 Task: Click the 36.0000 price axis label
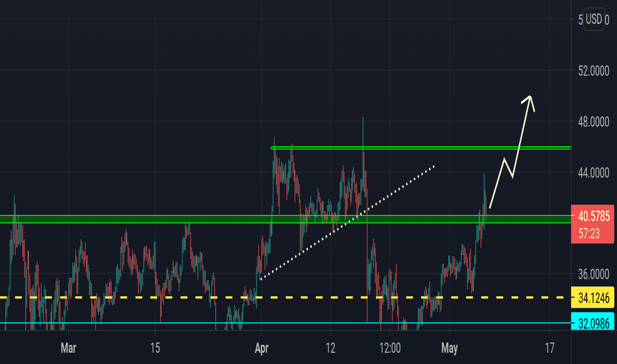[593, 274]
